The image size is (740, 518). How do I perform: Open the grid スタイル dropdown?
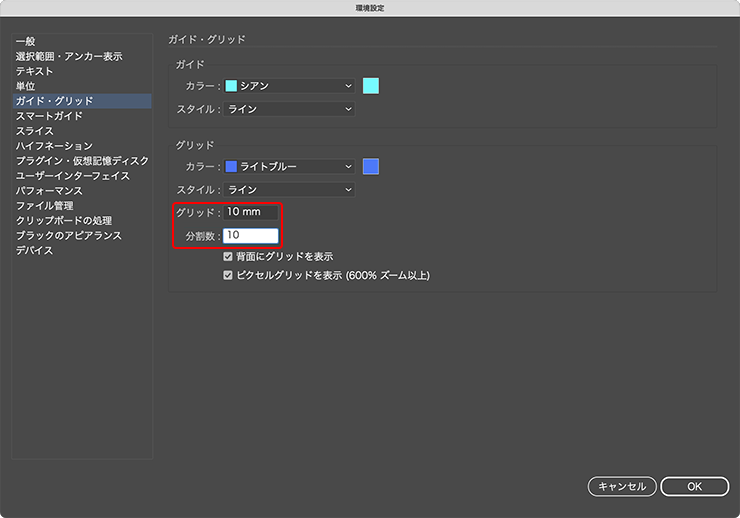[289, 190]
